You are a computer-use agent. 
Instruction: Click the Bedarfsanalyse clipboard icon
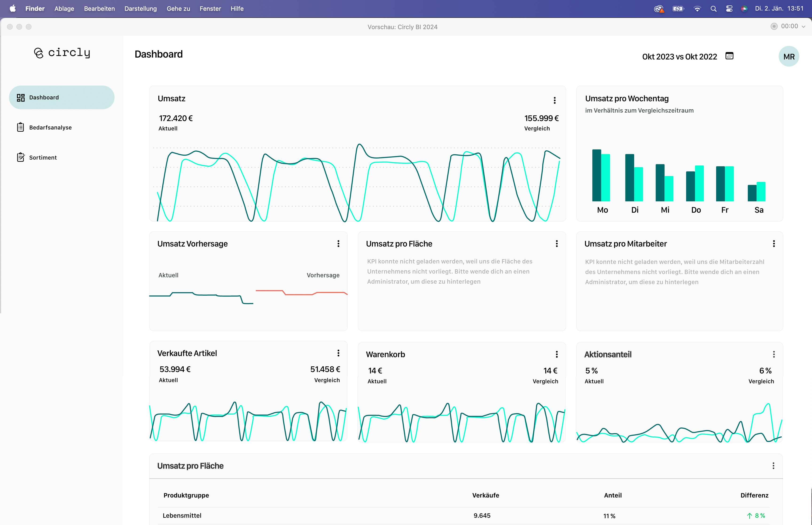(20, 127)
